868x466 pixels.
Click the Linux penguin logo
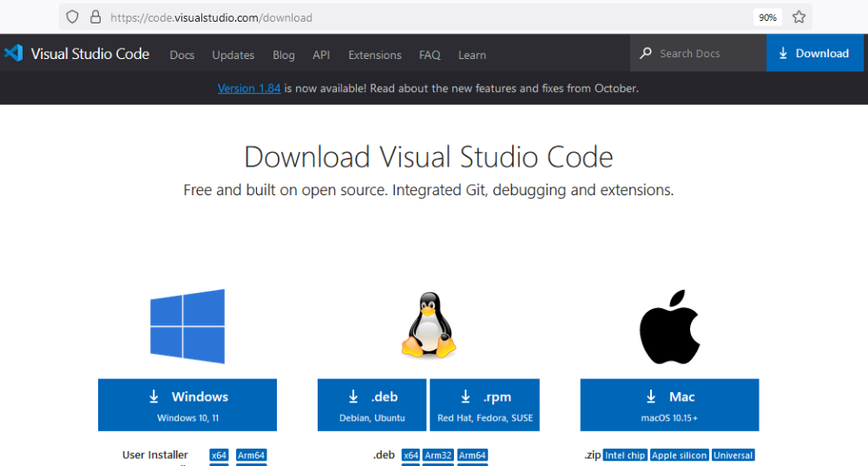[429, 325]
